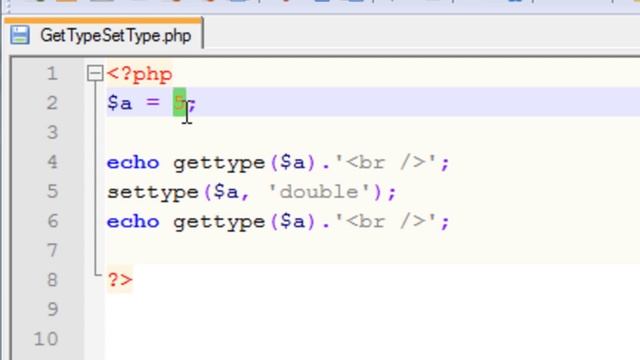Viewport: 640px width, 360px height.
Task: Click the '<br />' string on line 4
Action: (386, 162)
